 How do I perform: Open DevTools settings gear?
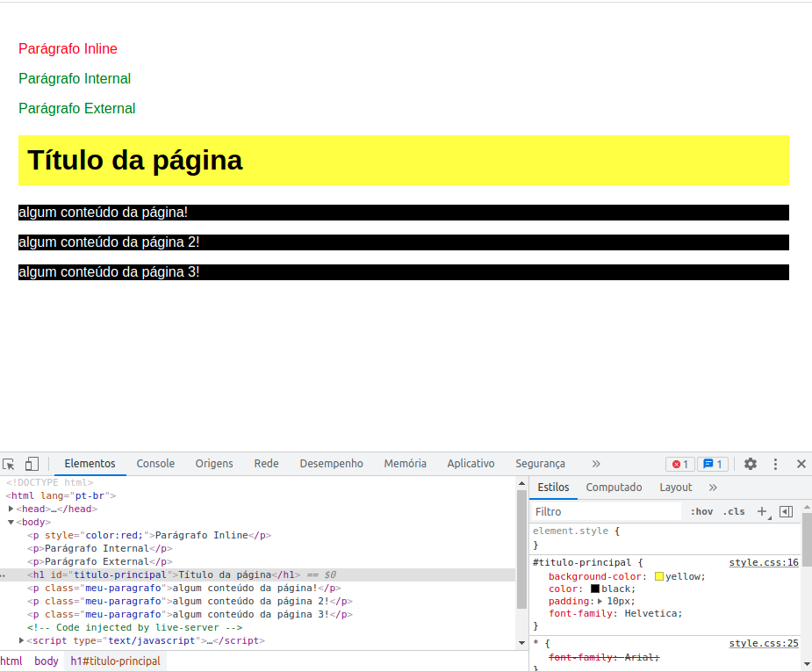(x=751, y=464)
